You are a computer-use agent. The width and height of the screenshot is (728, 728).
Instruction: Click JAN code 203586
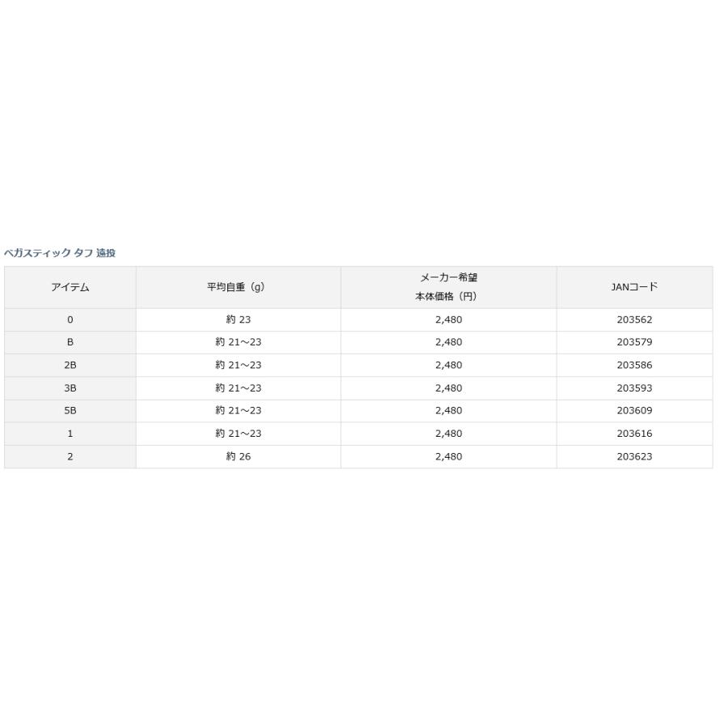pyautogui.click(x=634, y=365)
